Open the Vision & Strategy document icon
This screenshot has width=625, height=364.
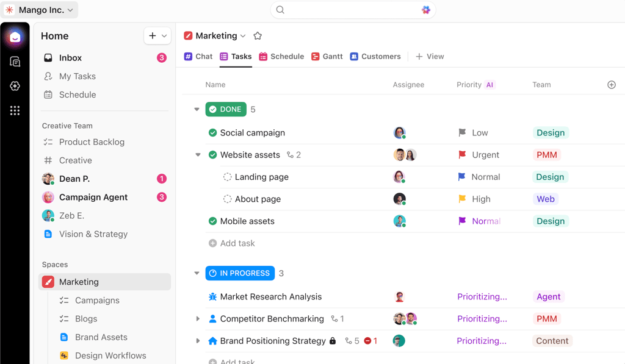pyautogui.click(x=49, y=234)
